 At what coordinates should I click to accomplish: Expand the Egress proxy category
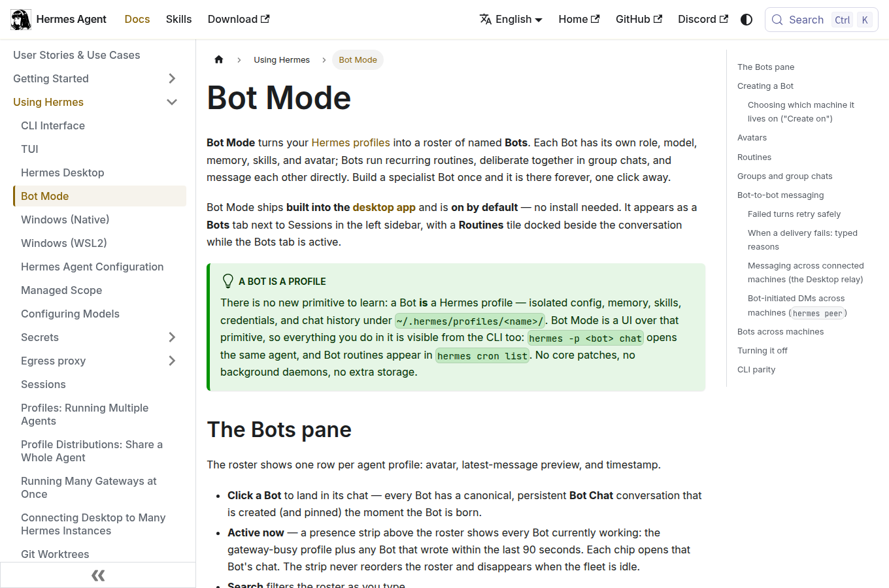[x=172, y=361]
